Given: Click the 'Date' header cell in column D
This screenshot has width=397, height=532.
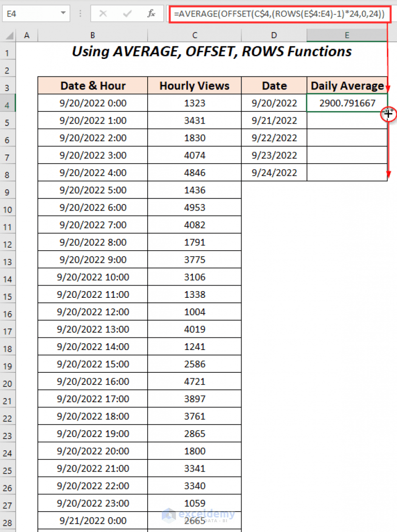Looking at the screenshot, I should (x=274, y=85).
